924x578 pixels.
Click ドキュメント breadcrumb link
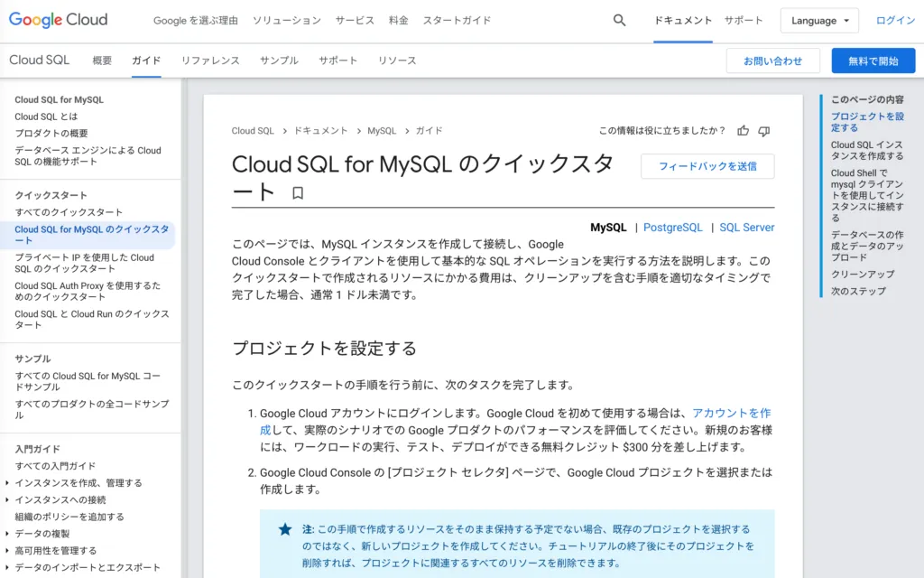click(321, 131)
